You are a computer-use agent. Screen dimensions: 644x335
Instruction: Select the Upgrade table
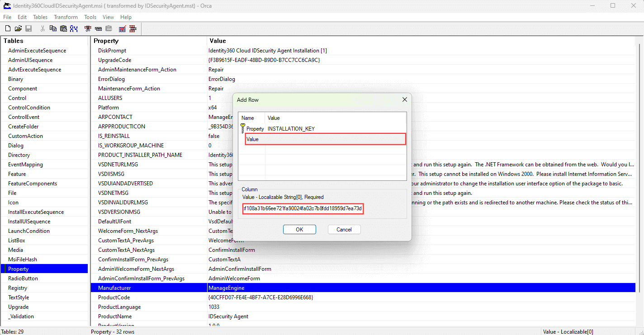tap(18, 307)
